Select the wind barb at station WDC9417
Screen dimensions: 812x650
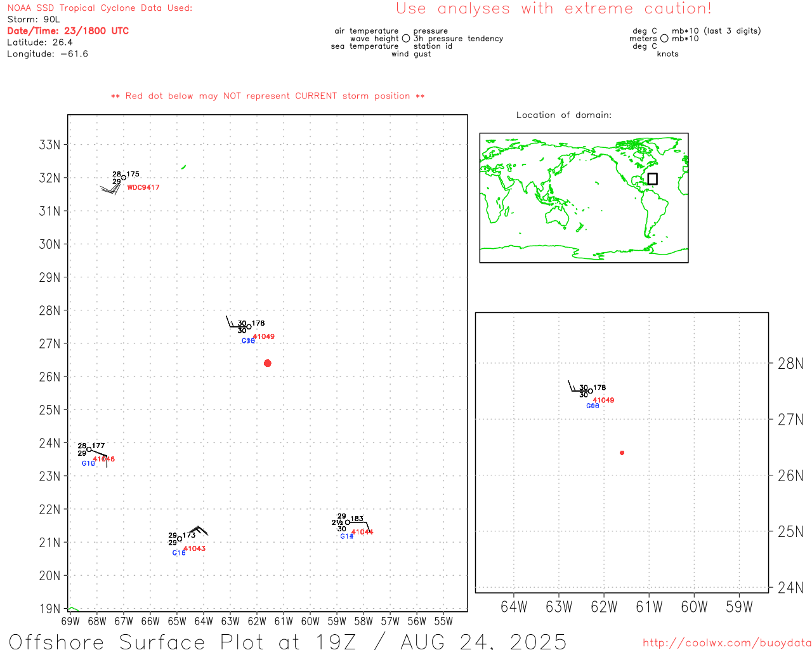tap(110, 187)
